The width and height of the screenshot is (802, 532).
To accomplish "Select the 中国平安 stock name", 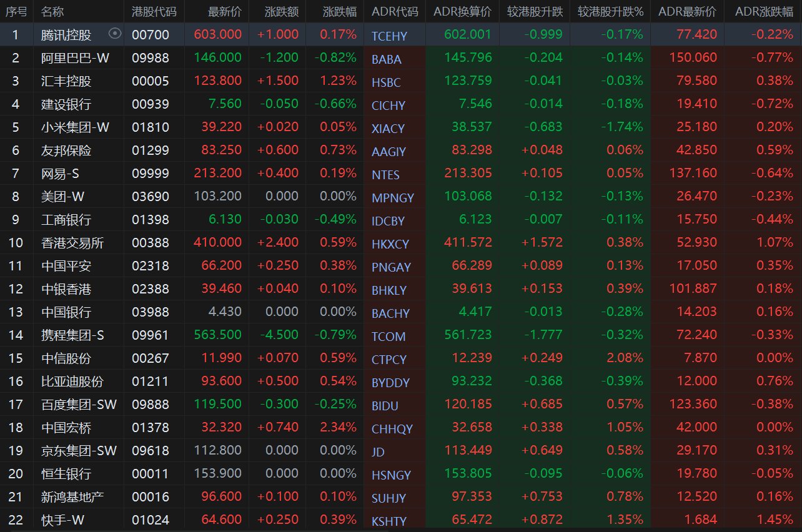I will click(x=66, y=266).
